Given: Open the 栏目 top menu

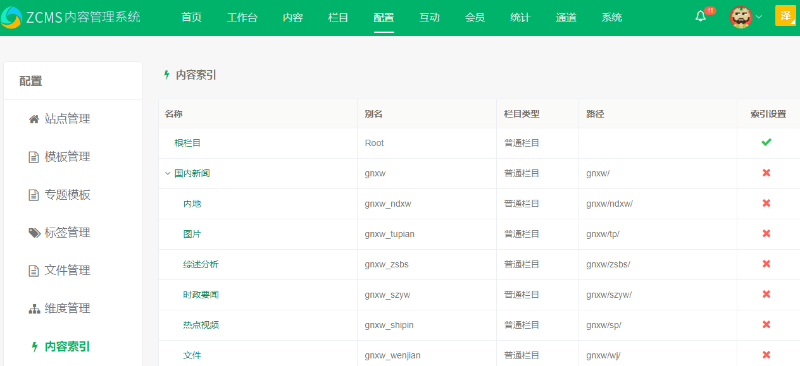Looking at the screenshot, I should [338, 17].
